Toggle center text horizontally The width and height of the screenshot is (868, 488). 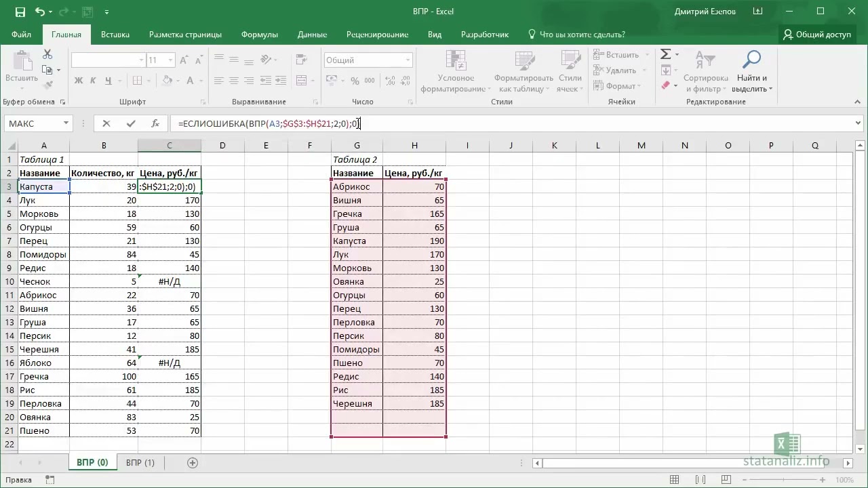coord(234,81)
